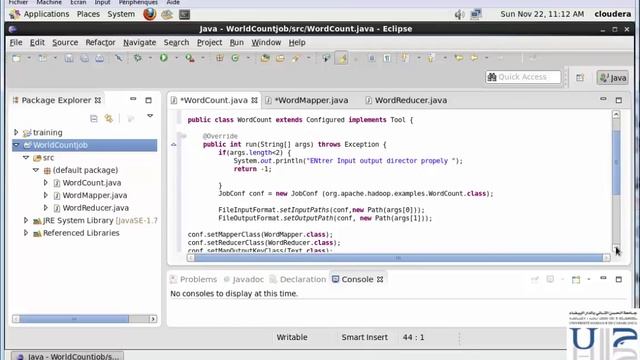Click the editor vertical scrollbar thumb
Viewport: 640px width, 360px height.
tap(616, 162)
